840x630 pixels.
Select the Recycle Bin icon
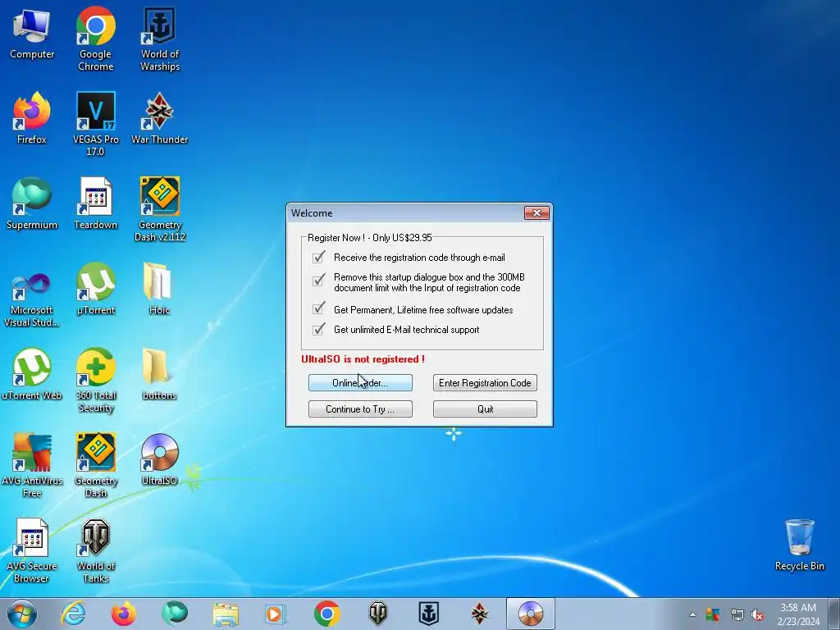click(799, 546)
